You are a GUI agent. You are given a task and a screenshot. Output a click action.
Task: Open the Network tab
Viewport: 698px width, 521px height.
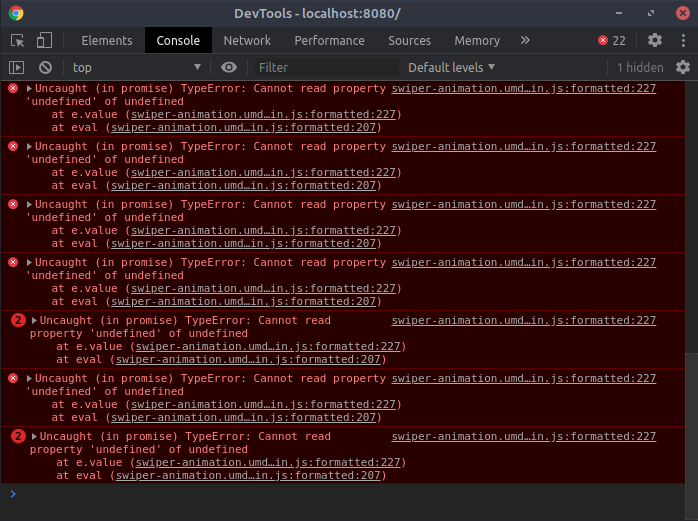(x=247, y=41)
